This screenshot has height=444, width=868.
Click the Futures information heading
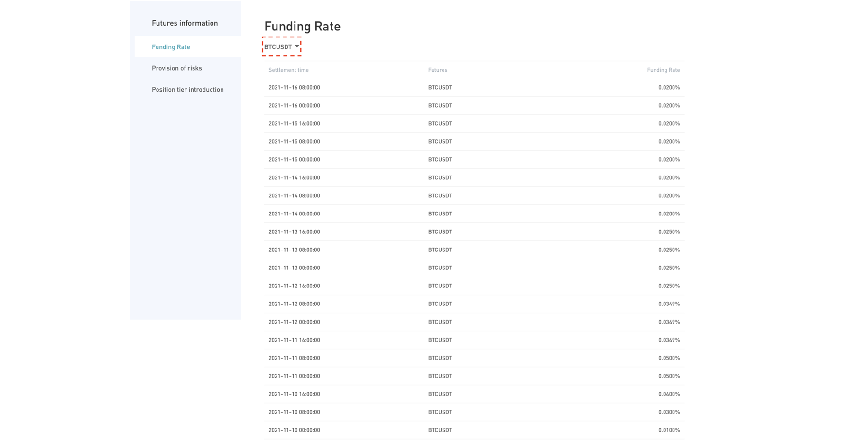point(185,23)
